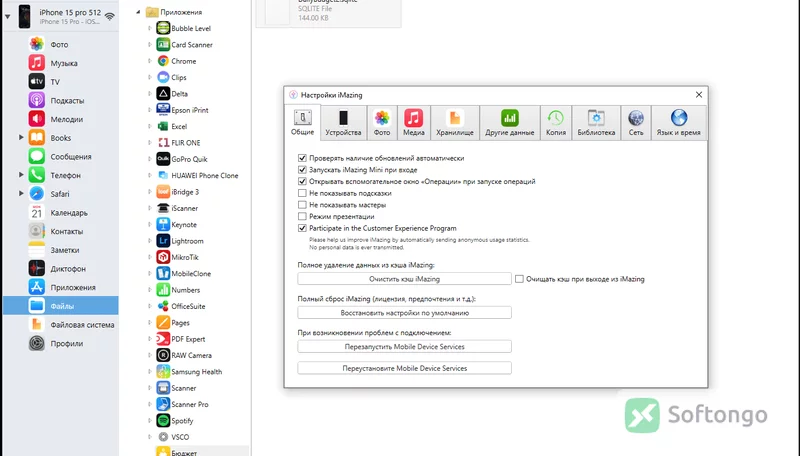Select the Chrome app icon
Image resolution: width=800 pixels, height=456 pixels.
(163, 61)
